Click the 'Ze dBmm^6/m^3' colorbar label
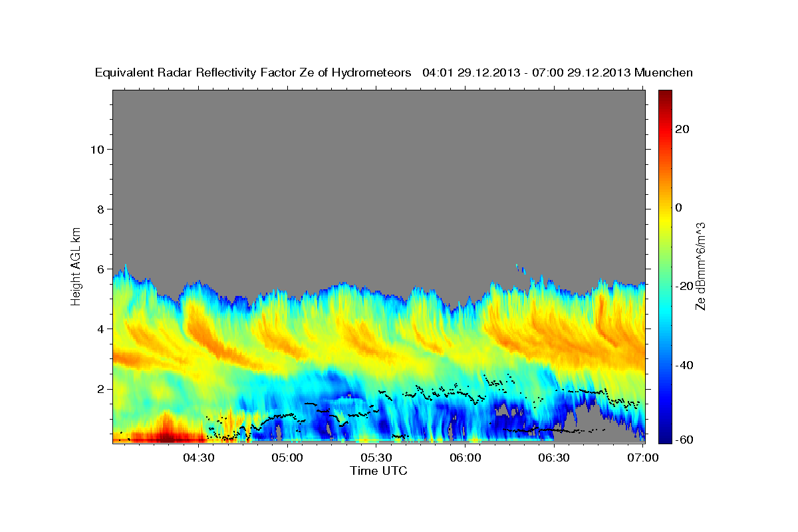This screenshot has width=798, height=532. (701, 265)
